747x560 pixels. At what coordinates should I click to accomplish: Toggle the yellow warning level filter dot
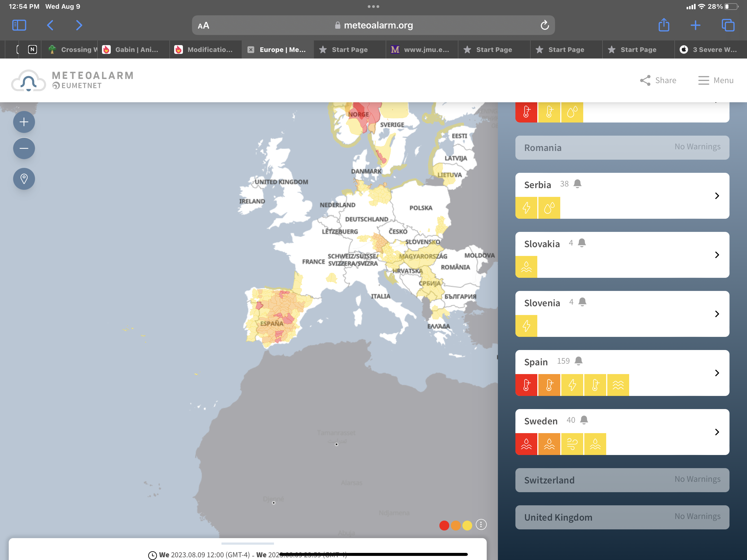click(x=467, y=525)
